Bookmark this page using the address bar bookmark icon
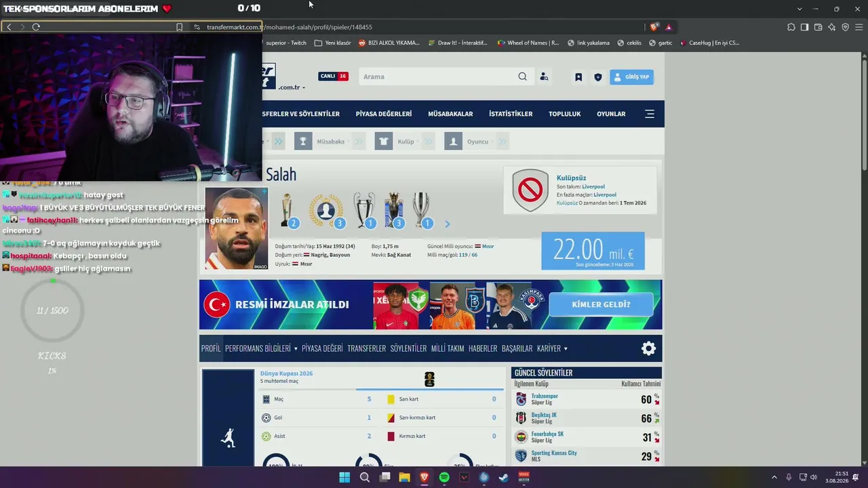Image resolution: width=868 pixels, height=488 pixels. 179,27
